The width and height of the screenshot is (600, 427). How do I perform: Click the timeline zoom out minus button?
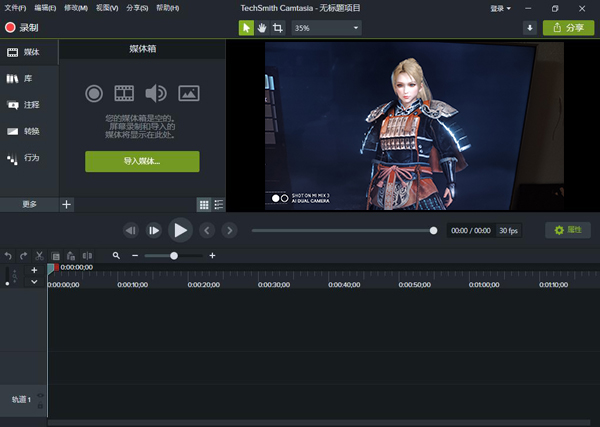[135, 256]
